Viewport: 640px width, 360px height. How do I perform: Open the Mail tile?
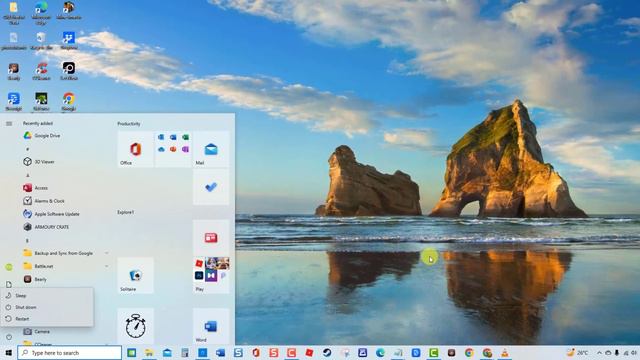point(211,149)
